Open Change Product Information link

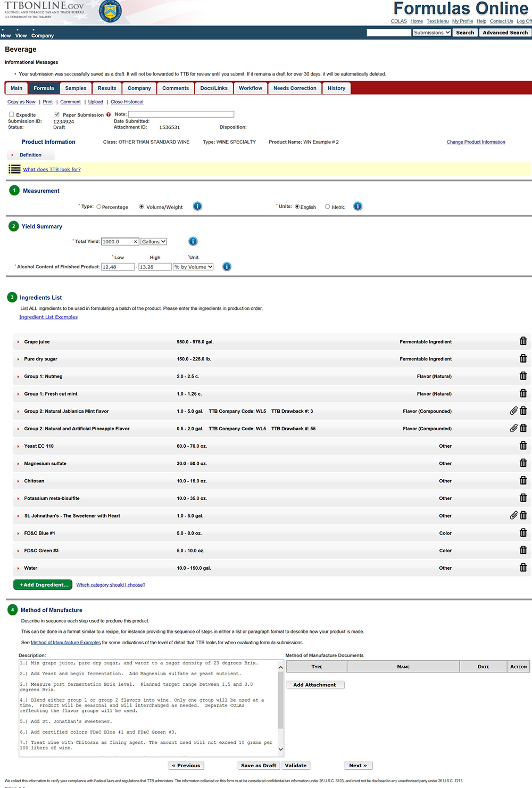pyautogui.click(x=476, y=142)
